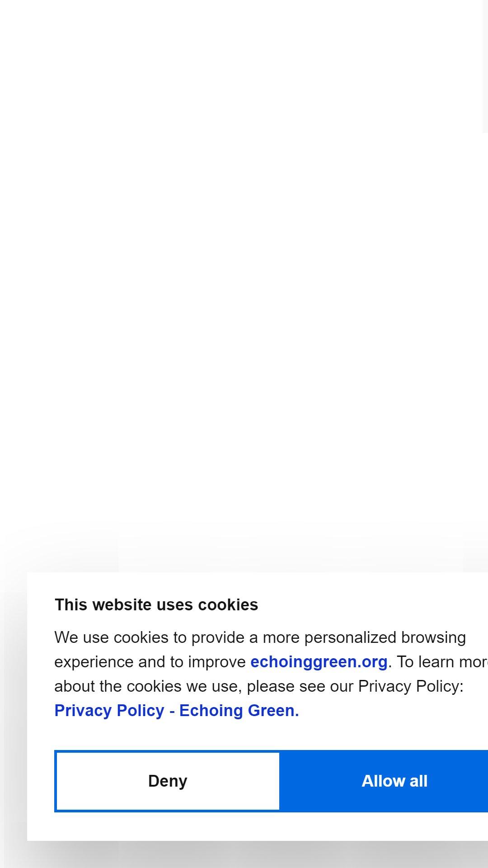Click the Deny cookies button
Viewport: 488px width, 868px height.
tap(168, 781)
